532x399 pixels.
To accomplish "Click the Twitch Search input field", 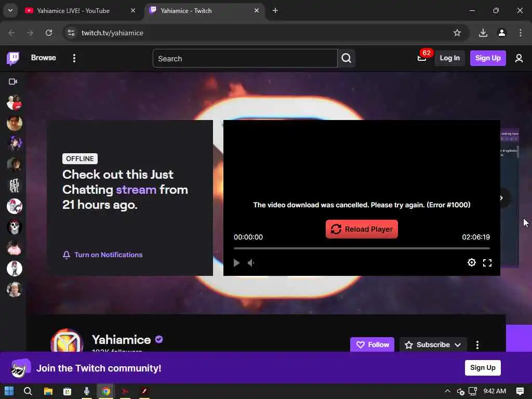I will pyautogui.click(x=245, y=58).
